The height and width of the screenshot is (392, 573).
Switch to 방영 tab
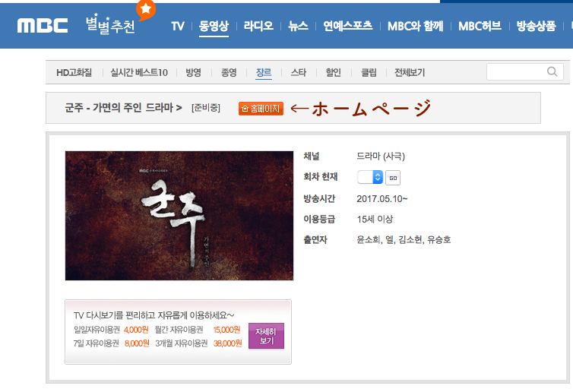click(x=193, y=72)
